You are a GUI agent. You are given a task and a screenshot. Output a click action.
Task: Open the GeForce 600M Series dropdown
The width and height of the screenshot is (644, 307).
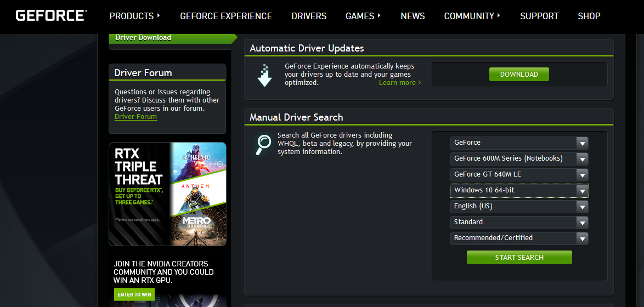(x=519, y=159)
